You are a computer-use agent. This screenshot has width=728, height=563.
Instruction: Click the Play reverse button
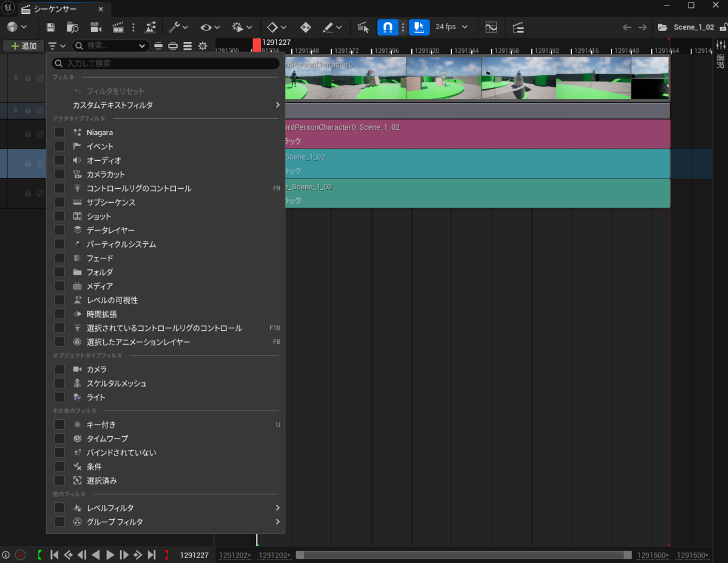click(96, 555)
